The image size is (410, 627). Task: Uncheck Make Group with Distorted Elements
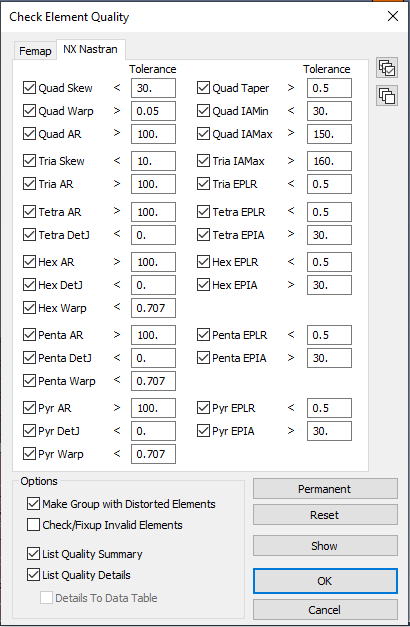33,504
